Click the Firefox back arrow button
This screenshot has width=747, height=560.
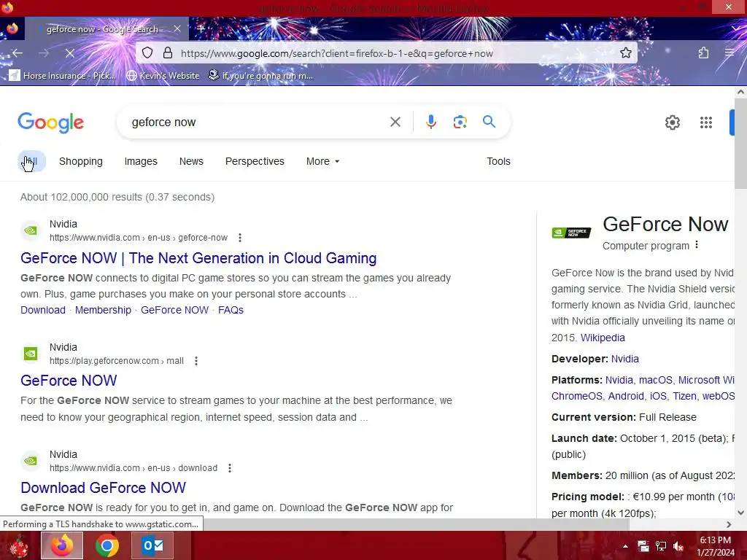(x=18, y=52)
